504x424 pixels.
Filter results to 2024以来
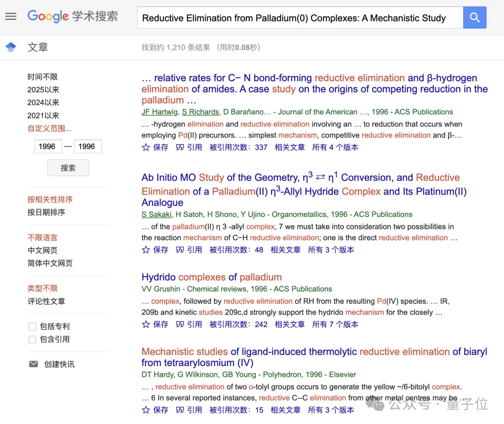tap(43, 103)
